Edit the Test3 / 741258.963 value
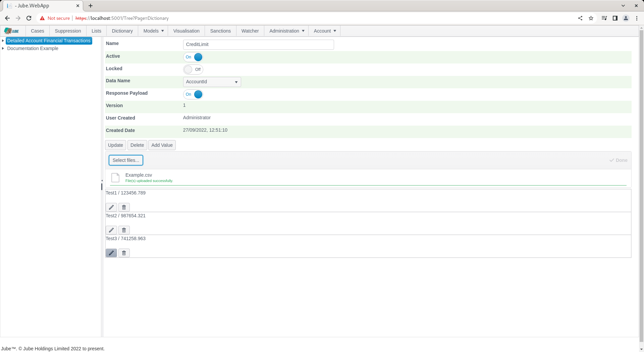The height and width of the screenshot is (352, 644). pyautogui.click(x=111, y=253)
